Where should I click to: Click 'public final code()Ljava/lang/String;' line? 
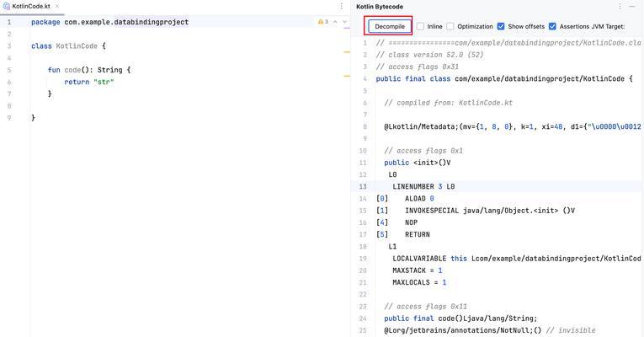460,318
